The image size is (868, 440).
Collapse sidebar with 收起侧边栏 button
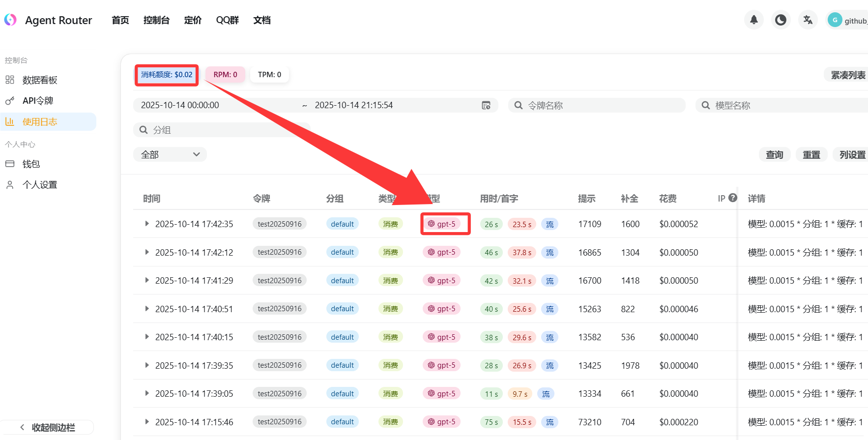[x=47, y=427]
